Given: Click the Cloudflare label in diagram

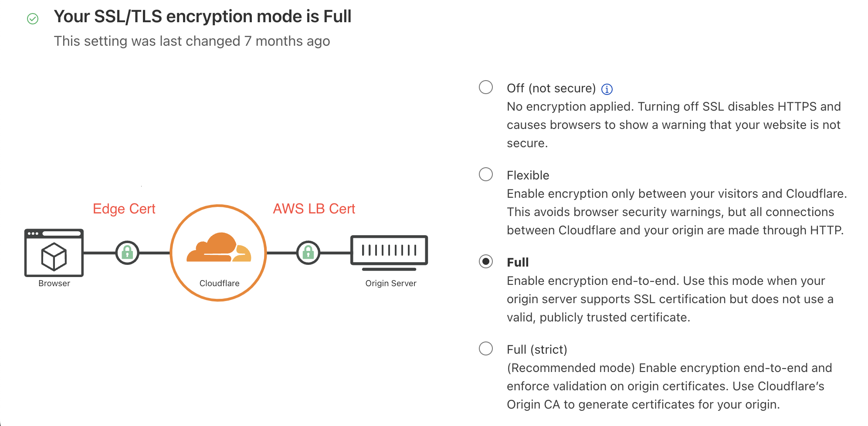Looking at the screenshot, I should coord(219,284).
